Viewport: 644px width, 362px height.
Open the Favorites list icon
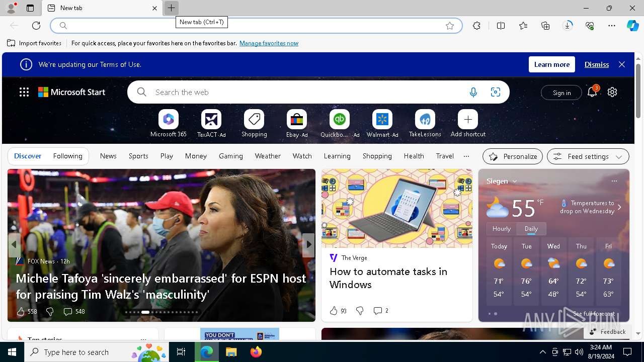point(523,26)
